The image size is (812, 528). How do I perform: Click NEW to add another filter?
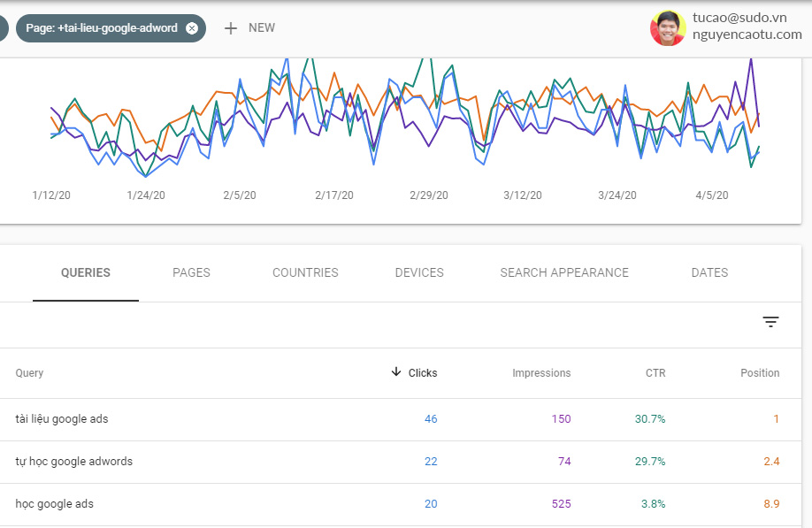pos(261,27)
